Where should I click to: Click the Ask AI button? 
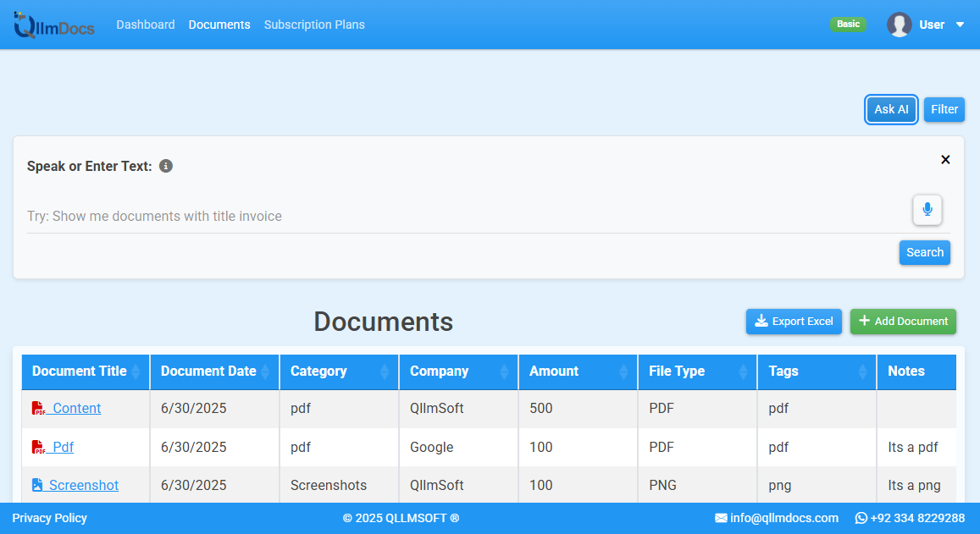tap(891, 109)
